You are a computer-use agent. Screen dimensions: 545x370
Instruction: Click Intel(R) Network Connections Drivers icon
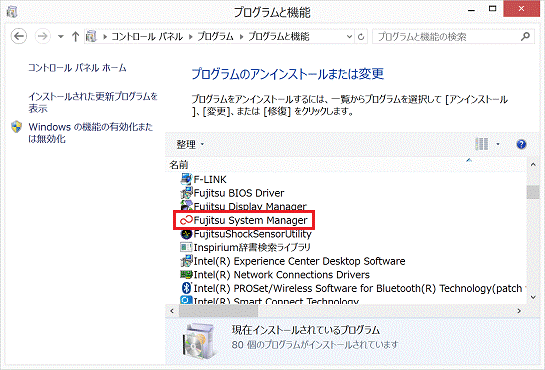coord(186,275)
